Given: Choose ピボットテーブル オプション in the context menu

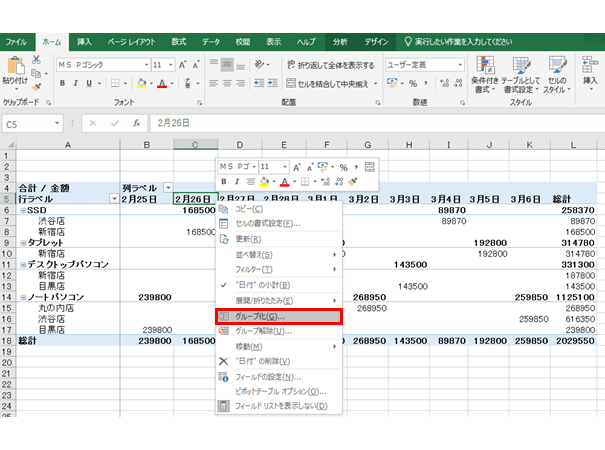Looking at the screenshot, I should tap(281, 391).
